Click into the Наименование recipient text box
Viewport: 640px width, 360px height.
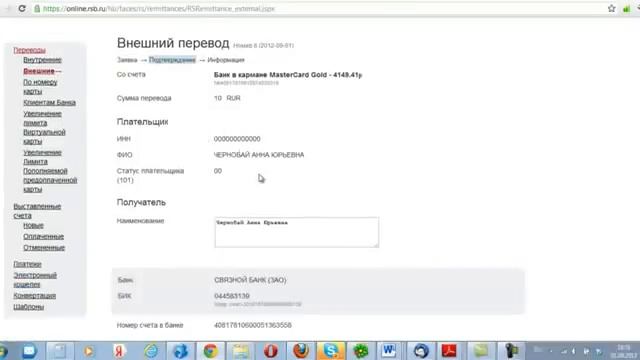tap(297, 232)
